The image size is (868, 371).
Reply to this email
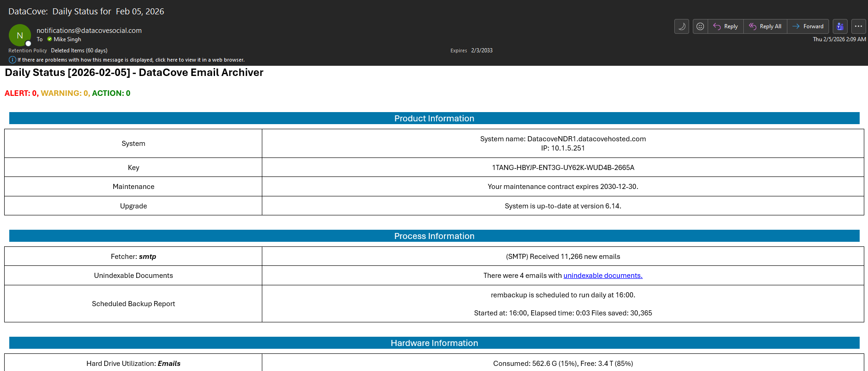[726, 26]
